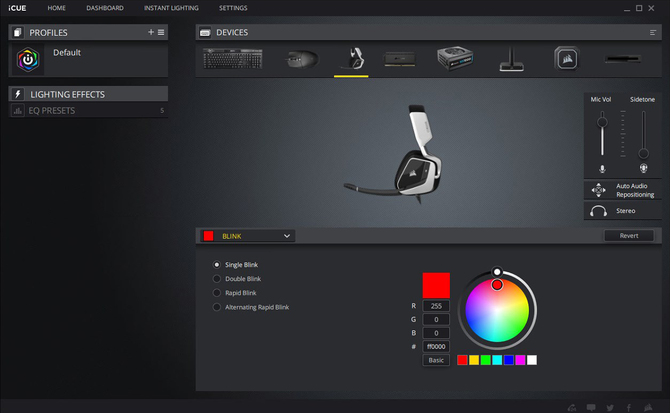Click the color wheel picker
This screenshot has height=413, width=670.
point(497,310)
